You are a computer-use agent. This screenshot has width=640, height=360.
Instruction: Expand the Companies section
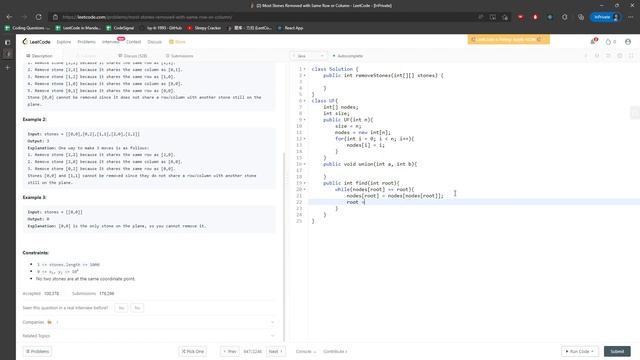coord(149,322)
